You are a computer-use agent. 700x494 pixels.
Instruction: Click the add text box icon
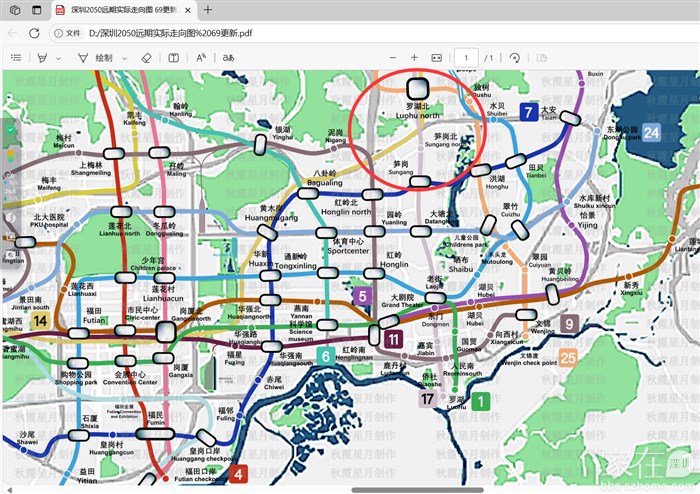coord(174,58)
